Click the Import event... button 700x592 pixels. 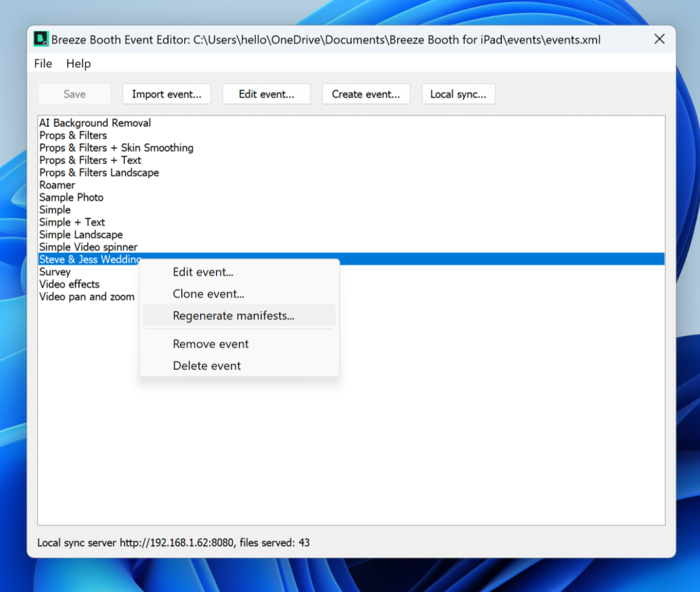pos(167,94)
